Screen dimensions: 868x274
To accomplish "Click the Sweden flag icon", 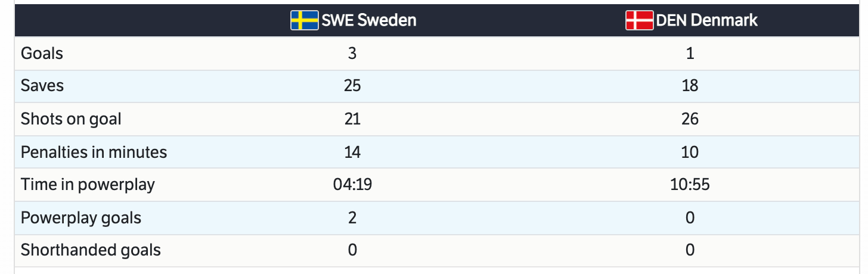I will (304, 20).
